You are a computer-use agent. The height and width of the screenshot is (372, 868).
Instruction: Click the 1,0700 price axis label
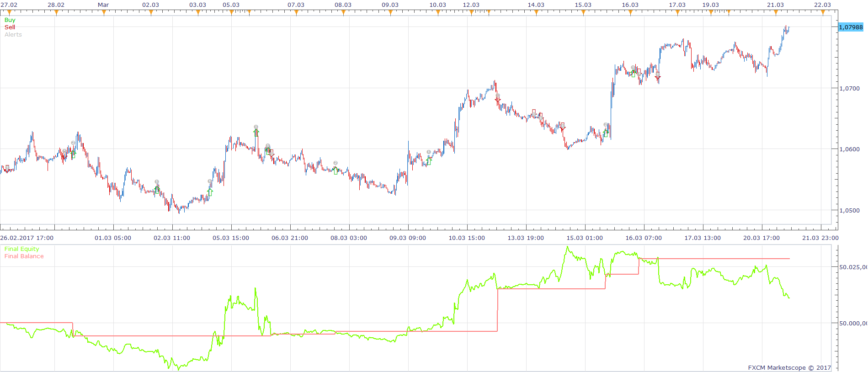pos(849,88)
